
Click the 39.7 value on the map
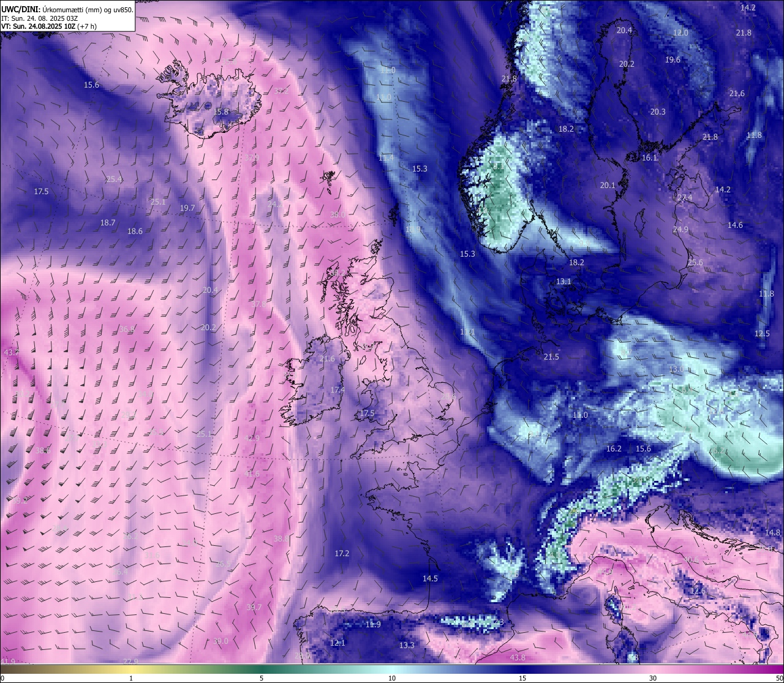click(x=254, y=608)
